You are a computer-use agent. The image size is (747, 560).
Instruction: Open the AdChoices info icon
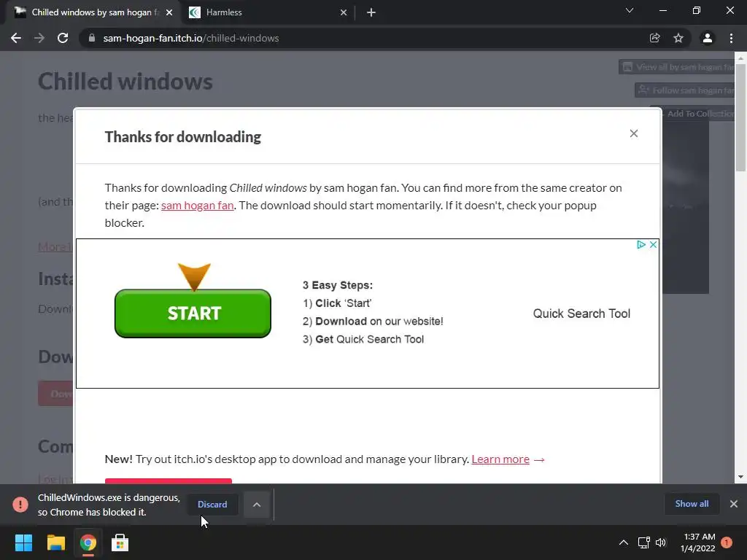(641, 244)
